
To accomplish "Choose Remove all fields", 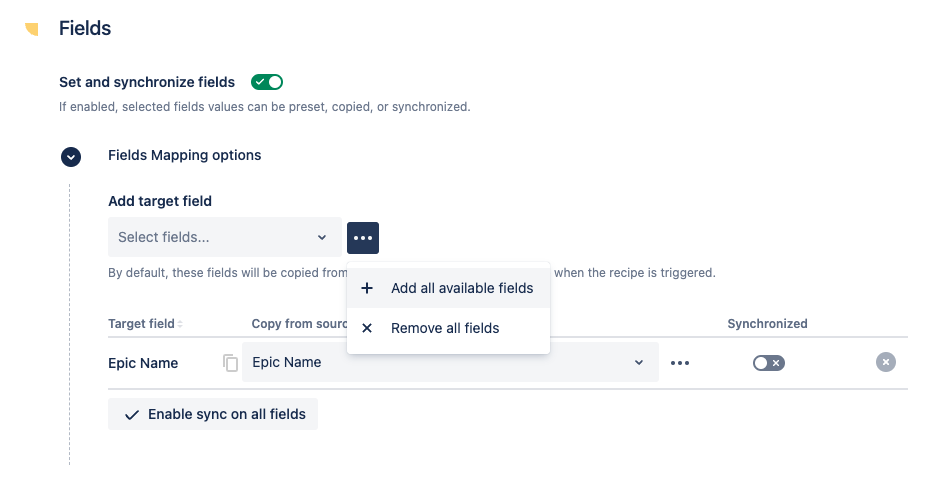I will tap(444, 328).
